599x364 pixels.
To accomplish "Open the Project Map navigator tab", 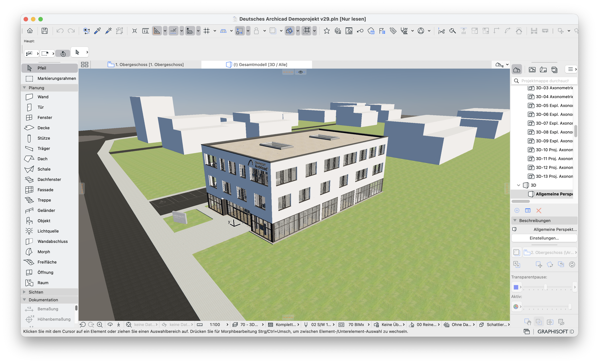I will [x=517, y=70].
